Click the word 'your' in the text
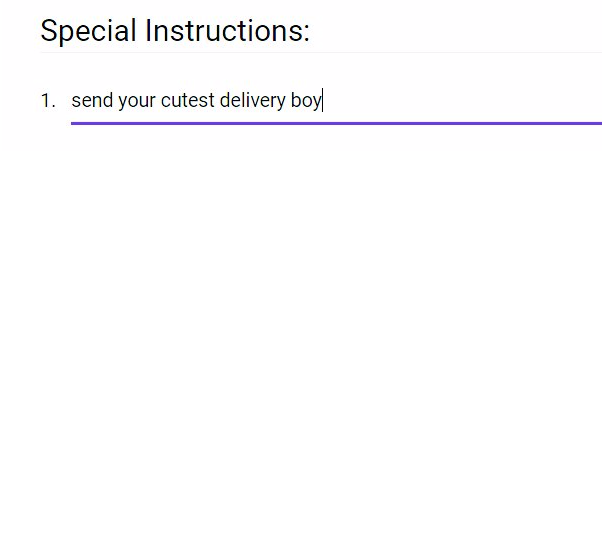615x550 pixels. (137, 101)
